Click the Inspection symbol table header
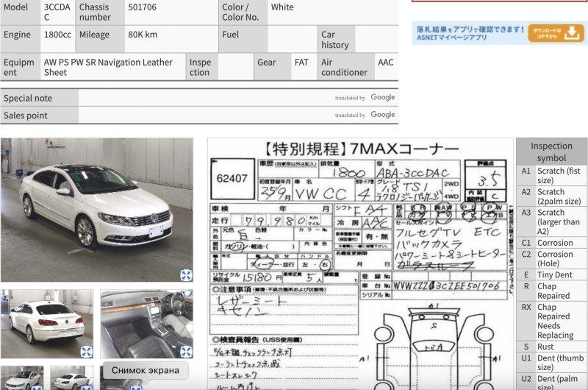The height and width of the screenshot is (390, 588). (x=551, y=152)
